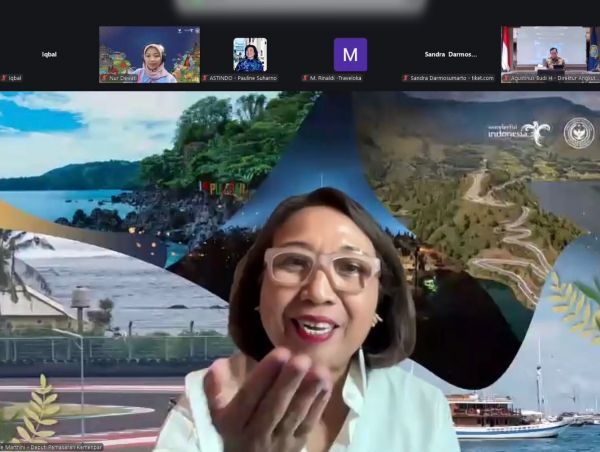Select Sandra Darmosumarto's participant tile
Viewport: 600px width, 452px height.
tap(450, 52)
